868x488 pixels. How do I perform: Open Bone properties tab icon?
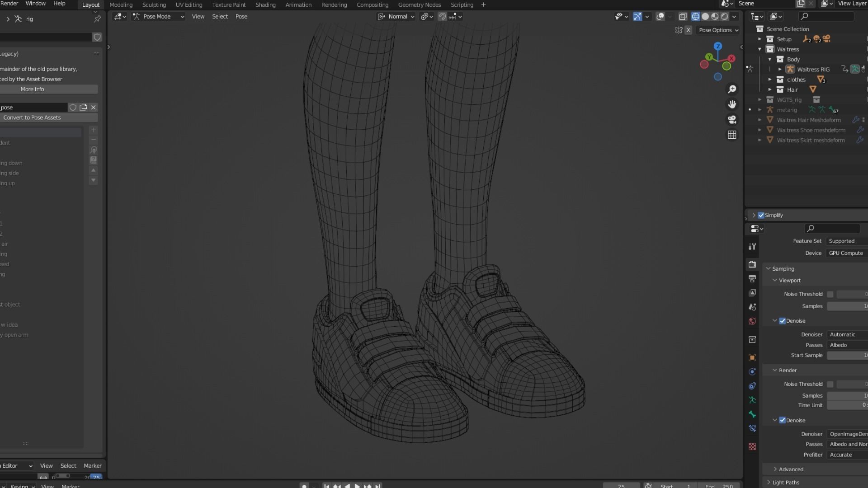pyautogui.click(x=752, y=414)
